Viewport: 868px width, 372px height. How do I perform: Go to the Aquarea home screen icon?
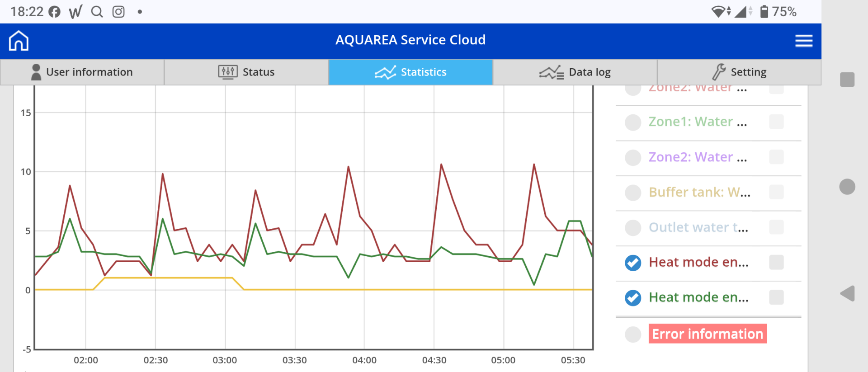(19, 41)
